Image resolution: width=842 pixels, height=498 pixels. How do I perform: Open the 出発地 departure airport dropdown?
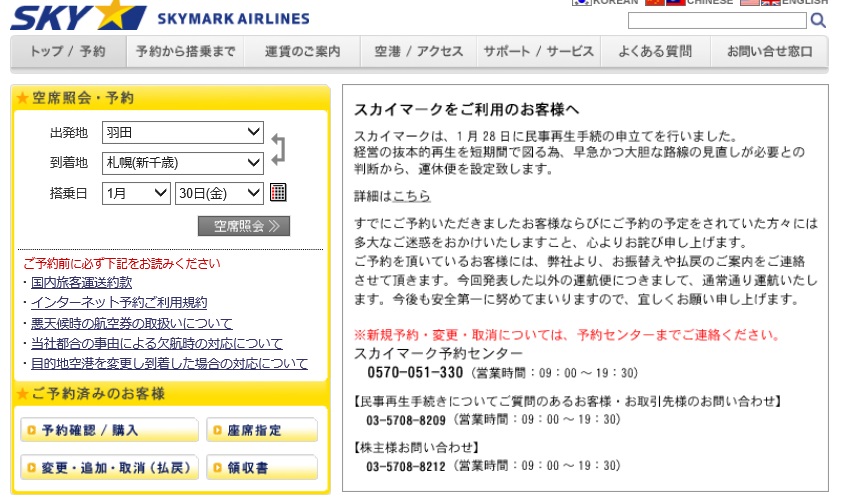click(182, 132)
